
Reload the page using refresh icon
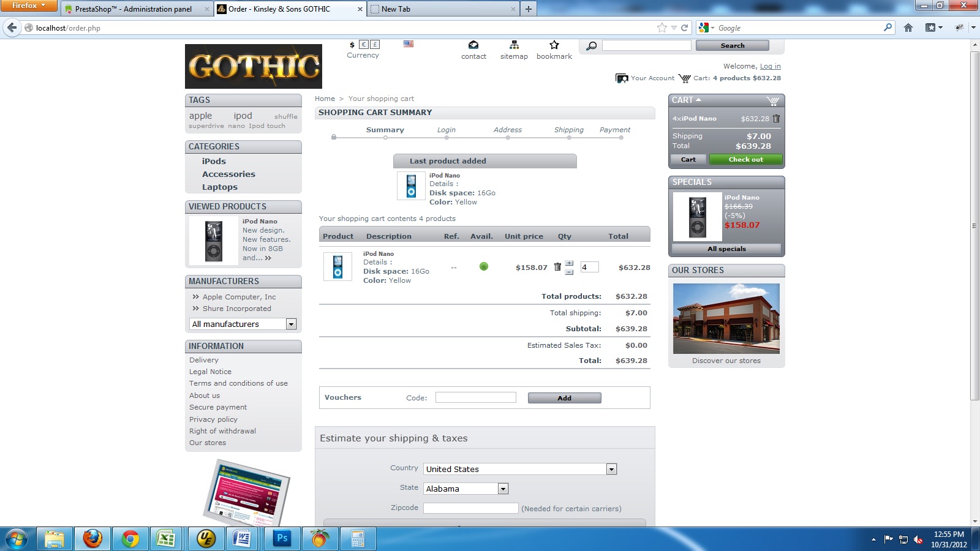(x=684, y=28)
